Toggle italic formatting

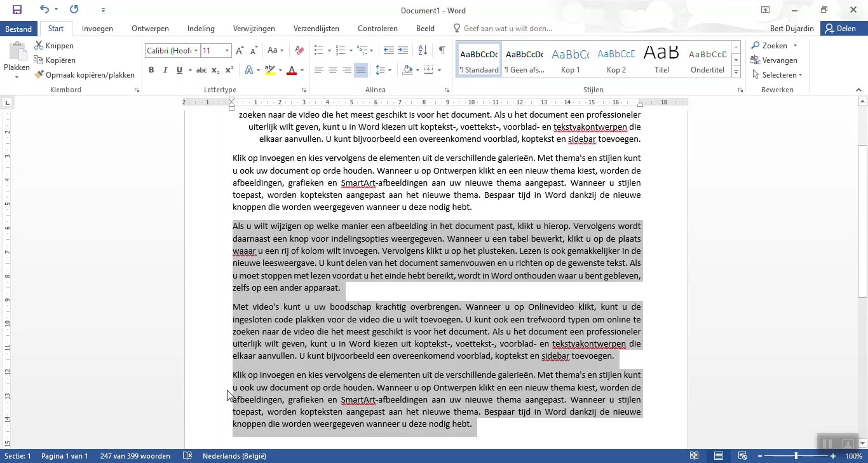coord(165,70)
